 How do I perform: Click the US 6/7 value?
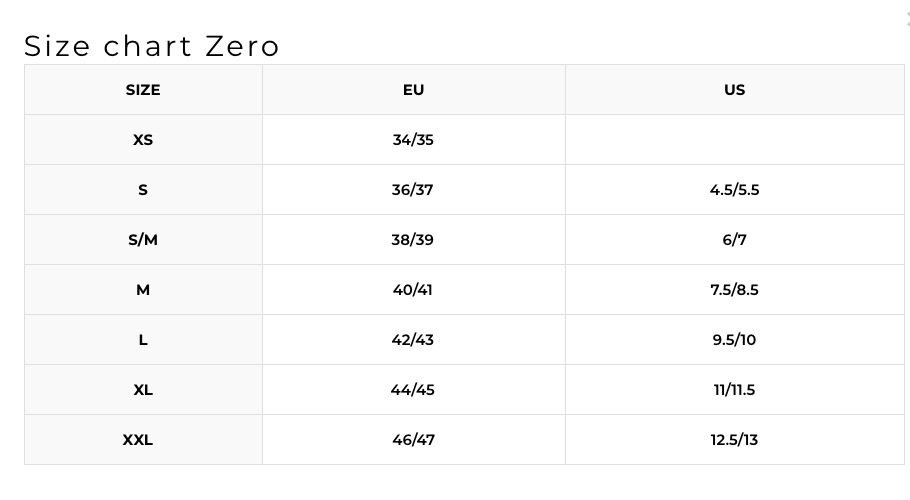coord(734,240)
